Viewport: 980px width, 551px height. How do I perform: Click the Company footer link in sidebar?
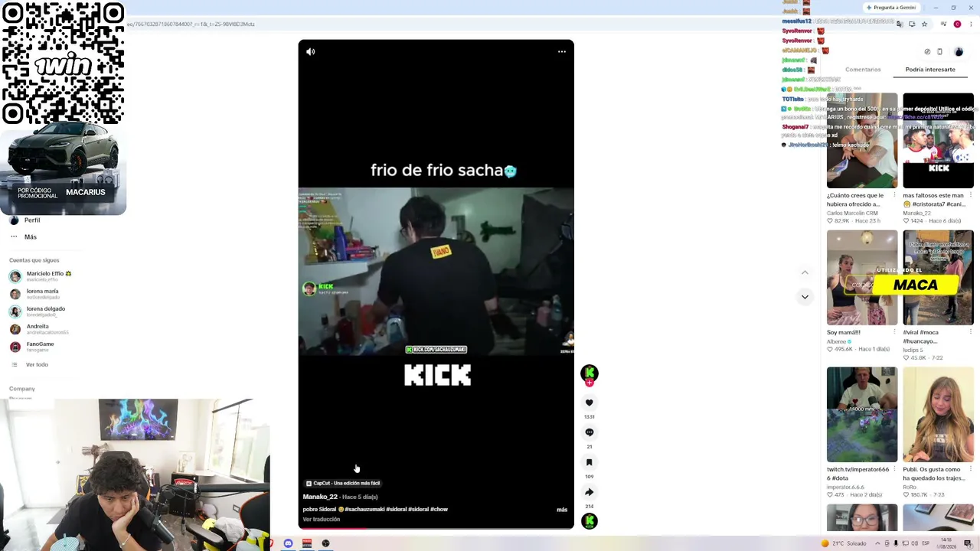coord(22,389)
